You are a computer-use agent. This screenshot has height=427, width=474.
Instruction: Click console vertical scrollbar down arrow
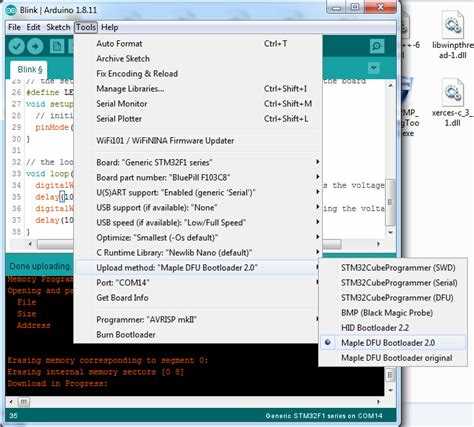click(x=390, y=390)
